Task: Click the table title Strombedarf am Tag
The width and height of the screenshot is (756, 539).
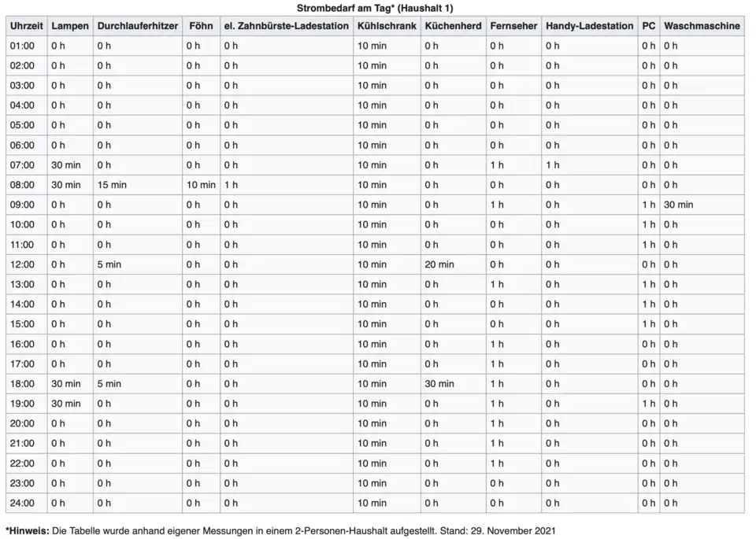Action: tap(375, 7)
